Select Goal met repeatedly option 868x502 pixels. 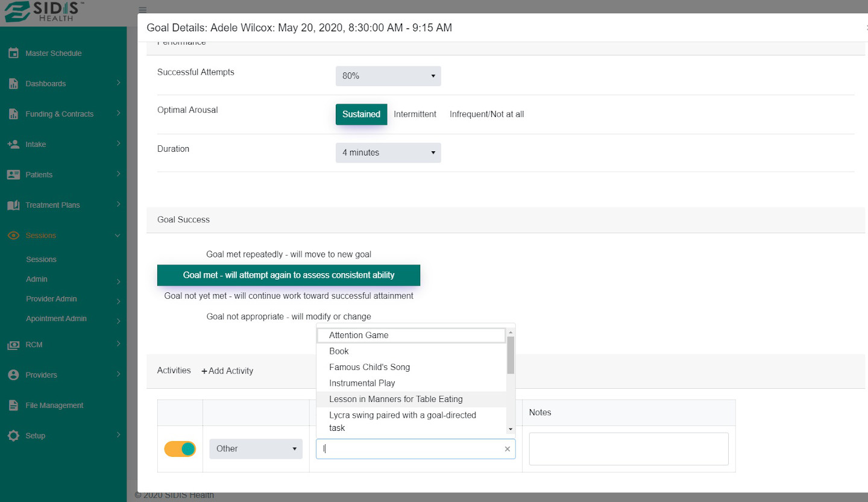289,254
